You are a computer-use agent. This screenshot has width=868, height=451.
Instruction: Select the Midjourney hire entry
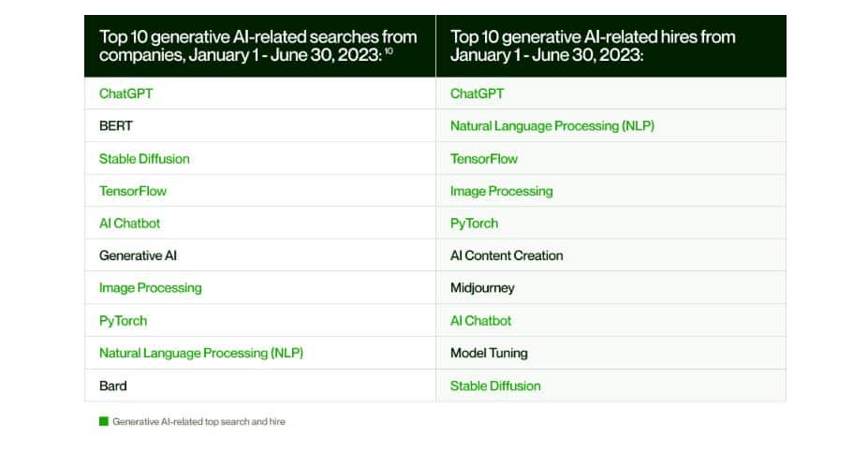(x=482, y=288)
